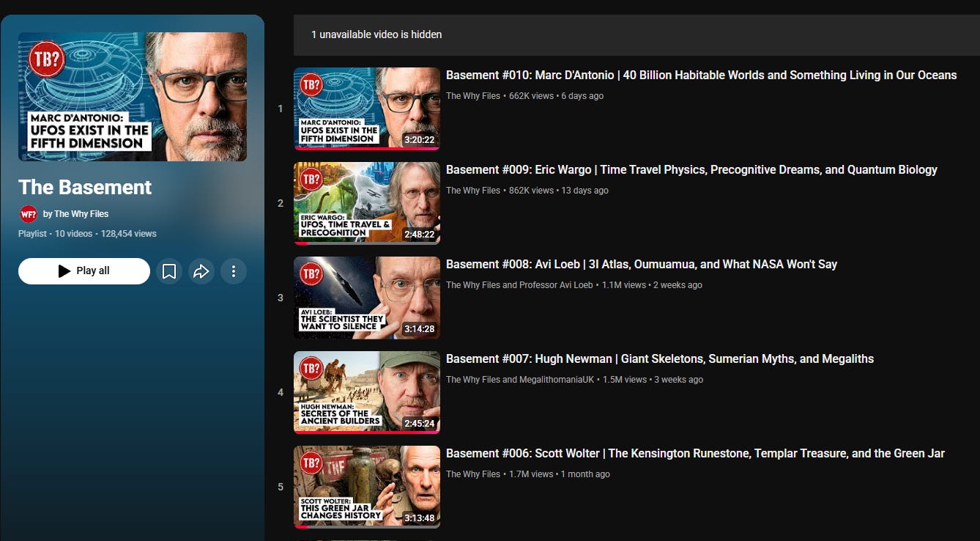
Task: Click playlist index number 4
Action: coord(280,393)
